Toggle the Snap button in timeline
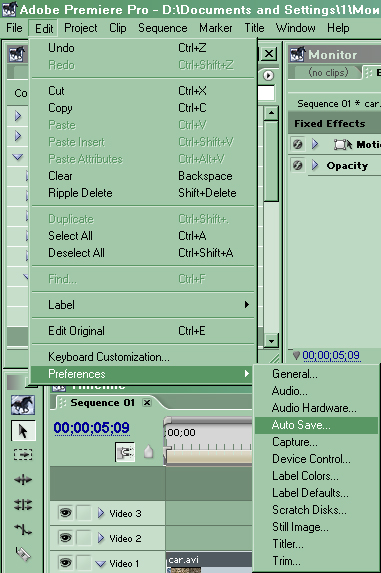The image size is (381, 573). coord(125,452)
